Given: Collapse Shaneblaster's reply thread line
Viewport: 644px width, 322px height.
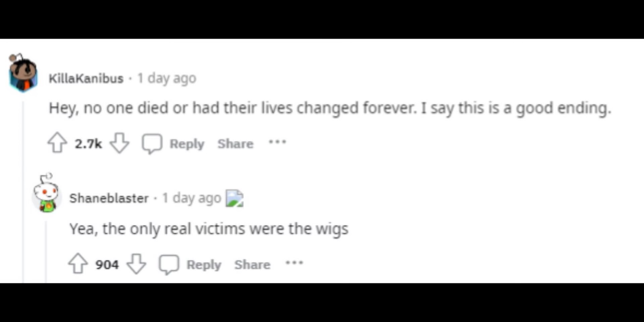Looking at the screenshot, I should [46, 252].
